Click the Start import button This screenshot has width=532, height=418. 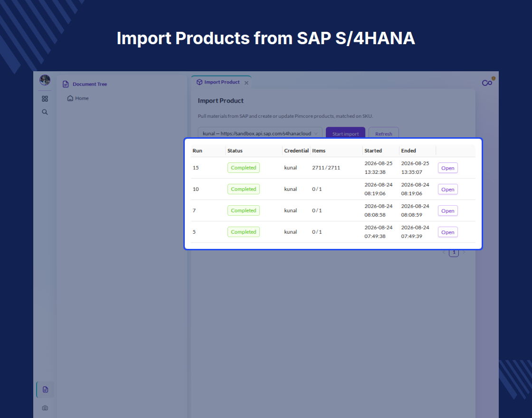345,133
